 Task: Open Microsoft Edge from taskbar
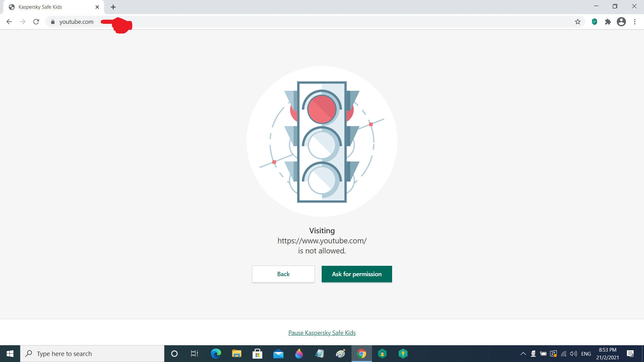(x=216, y=354)
